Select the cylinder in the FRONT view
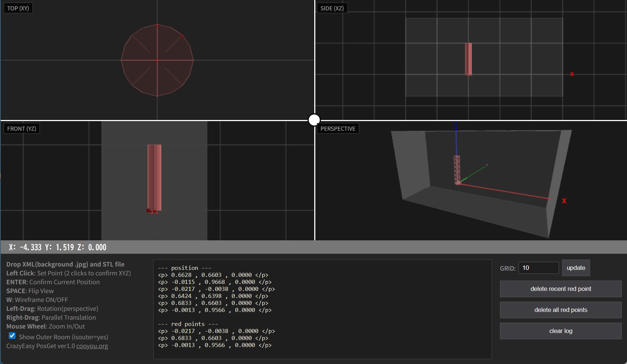The image size is (627, 364). click(x=154, y=177)
